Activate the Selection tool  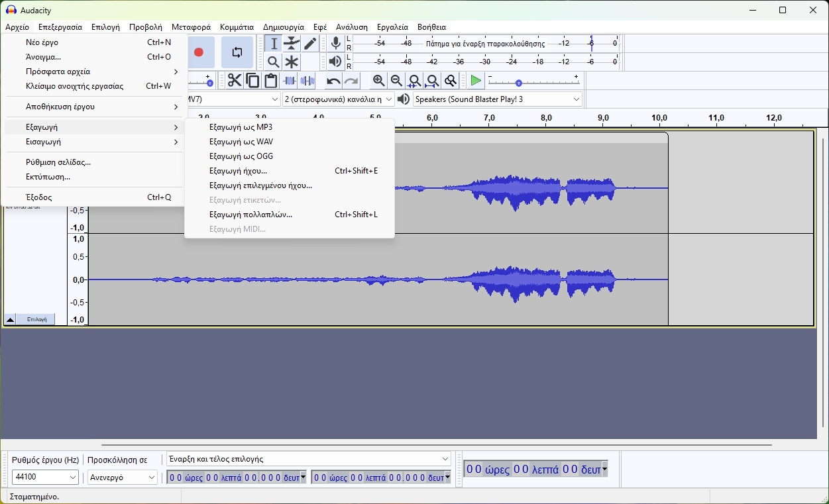(273, 43)
